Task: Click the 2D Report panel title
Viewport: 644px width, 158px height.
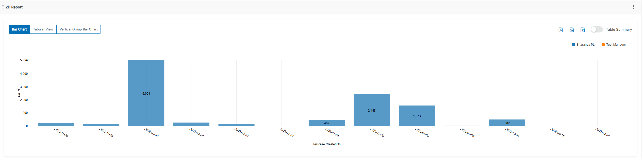Action: point(14,7)
